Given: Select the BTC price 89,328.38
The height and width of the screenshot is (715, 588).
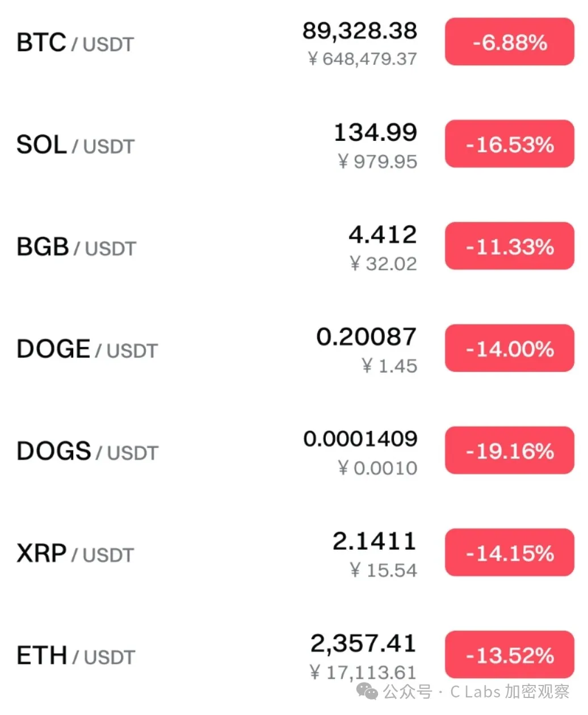Looking at the screenshot, I should [x=360, y=31].
